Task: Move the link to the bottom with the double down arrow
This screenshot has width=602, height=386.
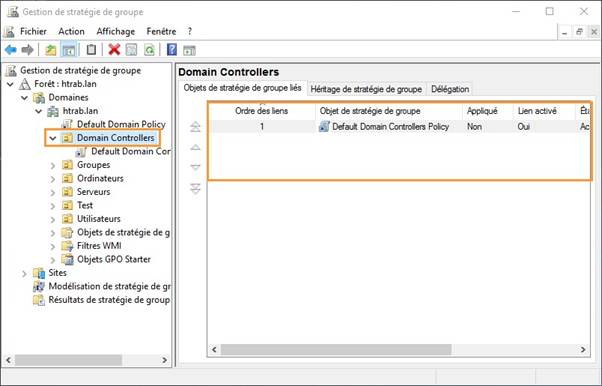Action: 195,188
